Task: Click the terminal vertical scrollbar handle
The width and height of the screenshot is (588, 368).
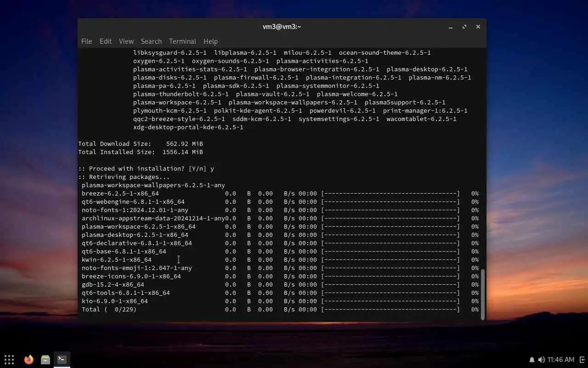Action: 483,294
